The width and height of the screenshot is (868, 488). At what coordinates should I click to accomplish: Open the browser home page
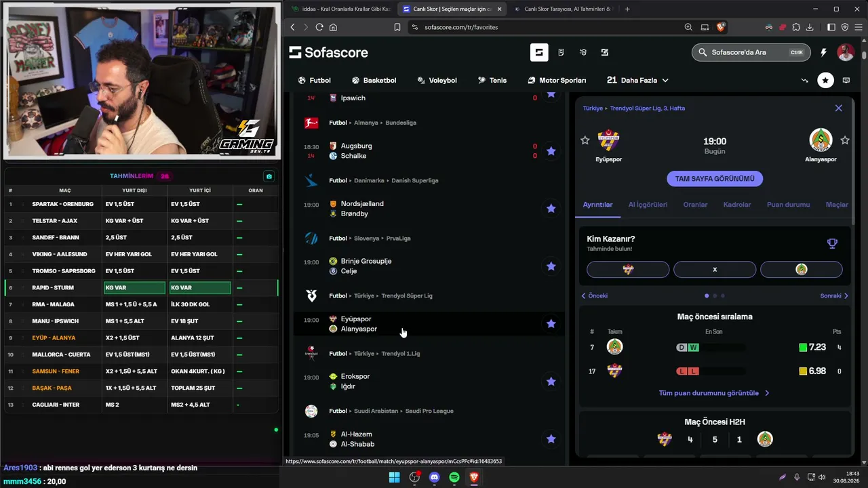(333, 27)
